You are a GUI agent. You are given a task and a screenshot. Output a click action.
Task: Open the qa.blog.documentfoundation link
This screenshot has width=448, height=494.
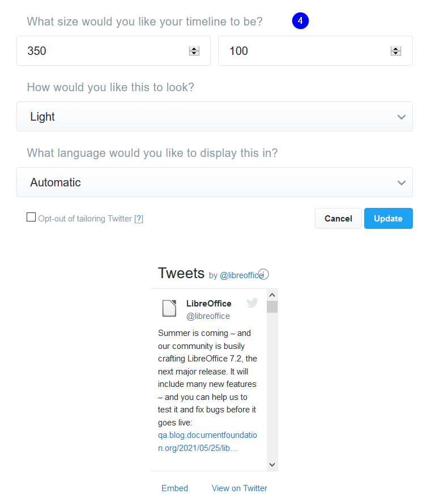(207, 441)
